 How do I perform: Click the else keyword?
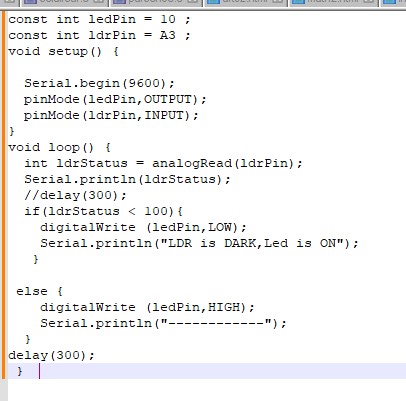click(x=32, y=291)
